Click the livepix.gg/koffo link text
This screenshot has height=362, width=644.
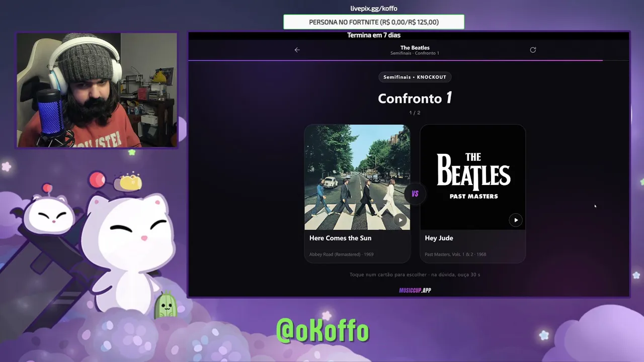pyautogui.click(x=374, y=9)
